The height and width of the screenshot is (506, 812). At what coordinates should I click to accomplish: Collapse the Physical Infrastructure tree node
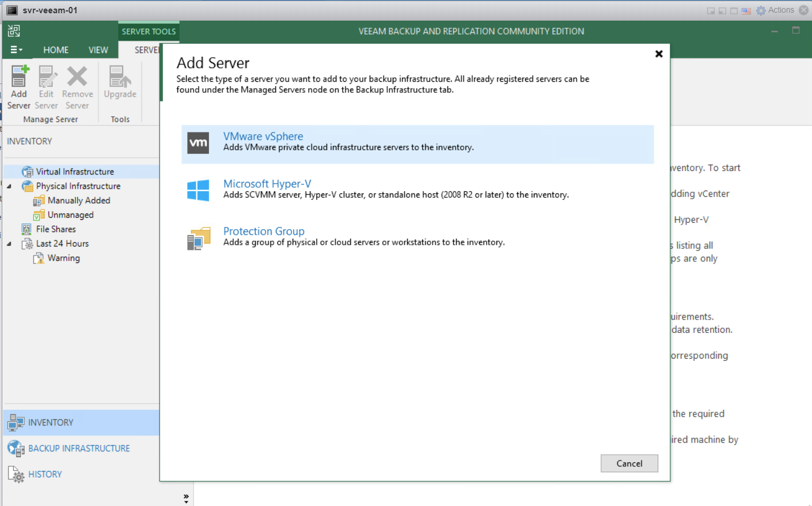(x=9, y=186)
